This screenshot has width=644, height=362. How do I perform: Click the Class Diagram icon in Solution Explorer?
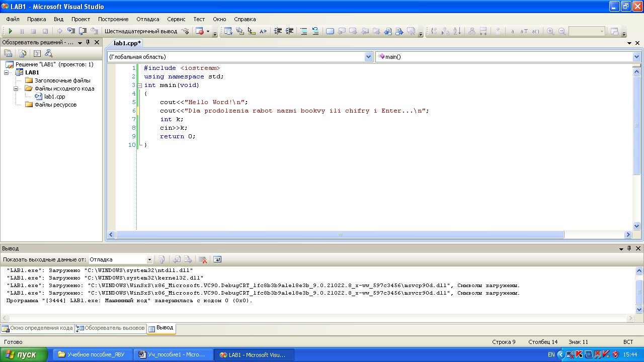[48, 53]
